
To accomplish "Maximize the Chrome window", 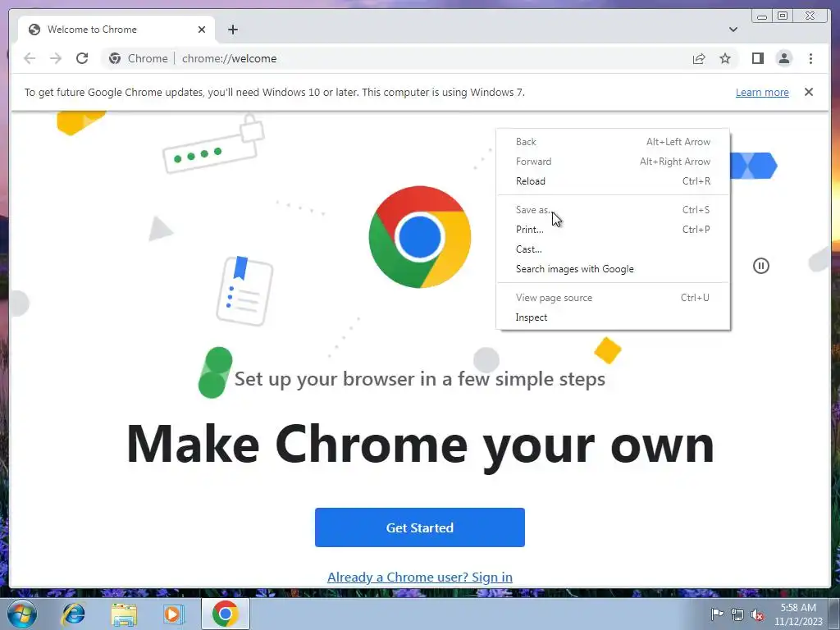I will tap(783, 16).
